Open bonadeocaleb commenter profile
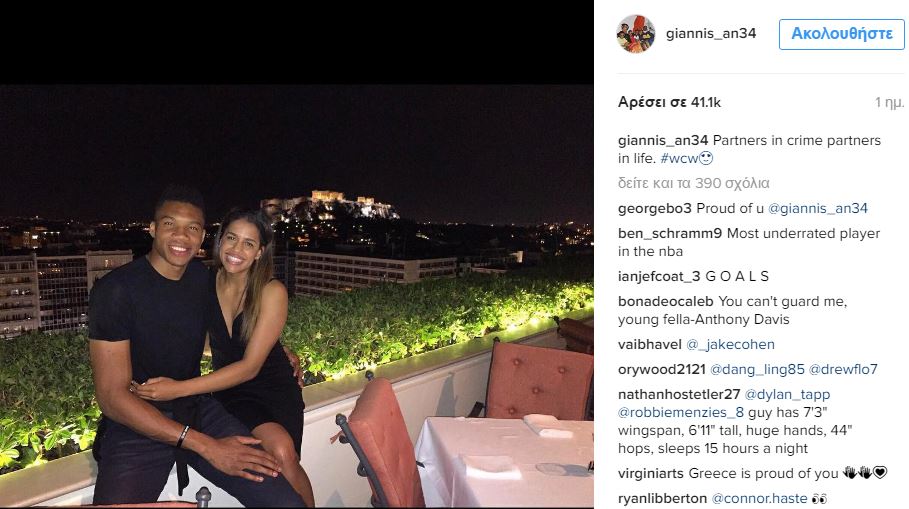The width and height of the screenshot is (909, 509). tap(666, 301)
